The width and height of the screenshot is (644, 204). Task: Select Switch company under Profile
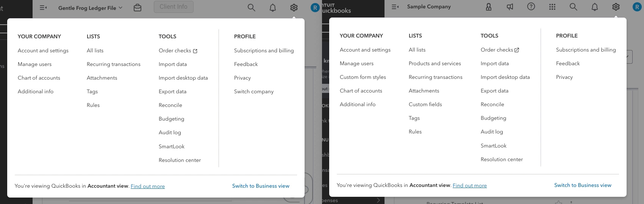254,91
